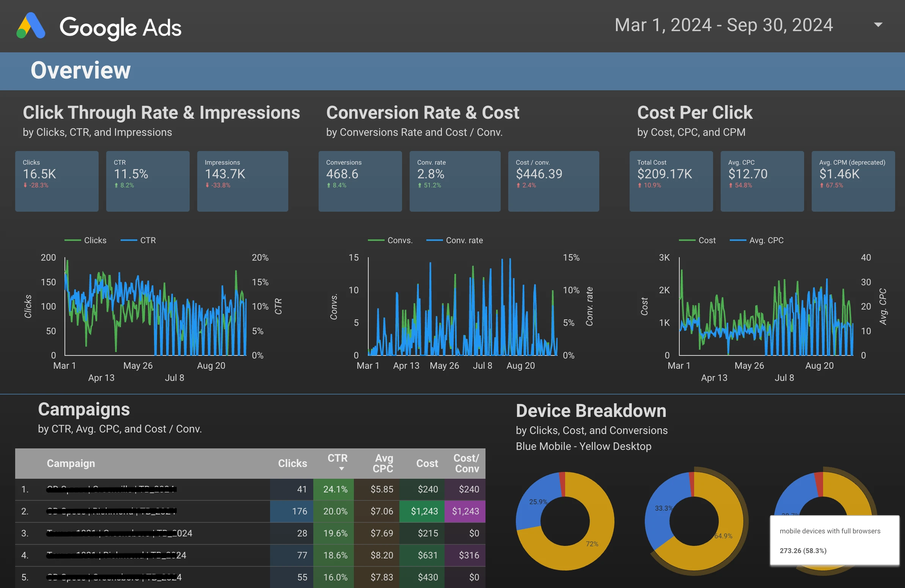Click the 25.9% blue slice of first donut

pos(538,502)
